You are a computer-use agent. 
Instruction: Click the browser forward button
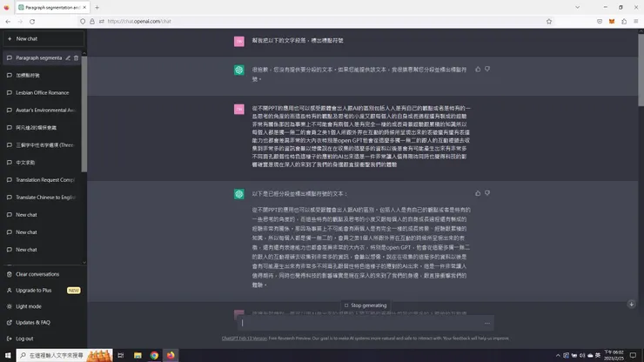point(20,22)
